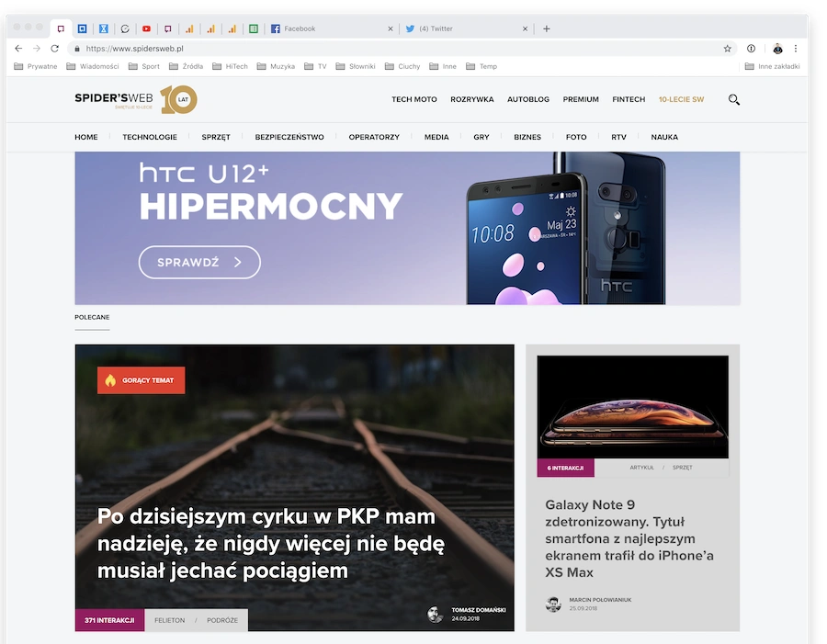Go to the TECH MOTO section
The width and height of the screenshot is (827, 644).
point(414,99)
